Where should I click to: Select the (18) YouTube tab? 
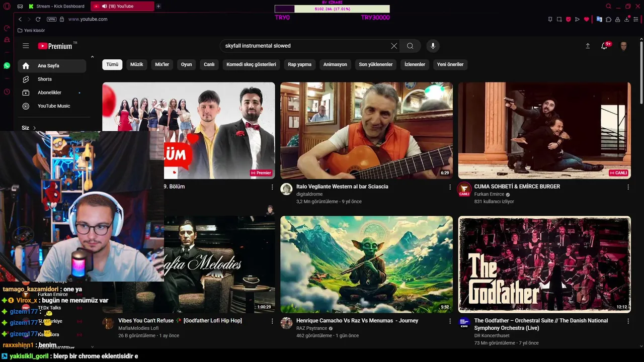click(122, 7)
